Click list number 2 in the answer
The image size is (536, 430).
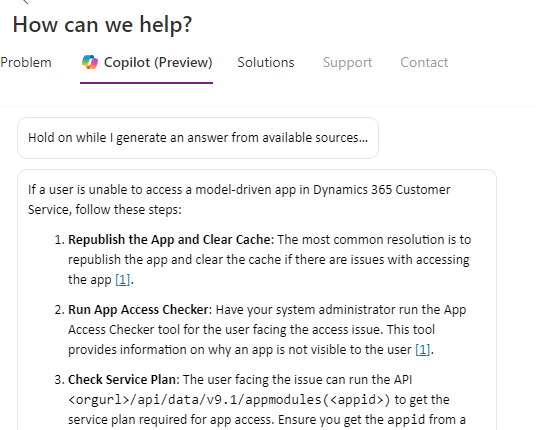click(x=59, y=310)
